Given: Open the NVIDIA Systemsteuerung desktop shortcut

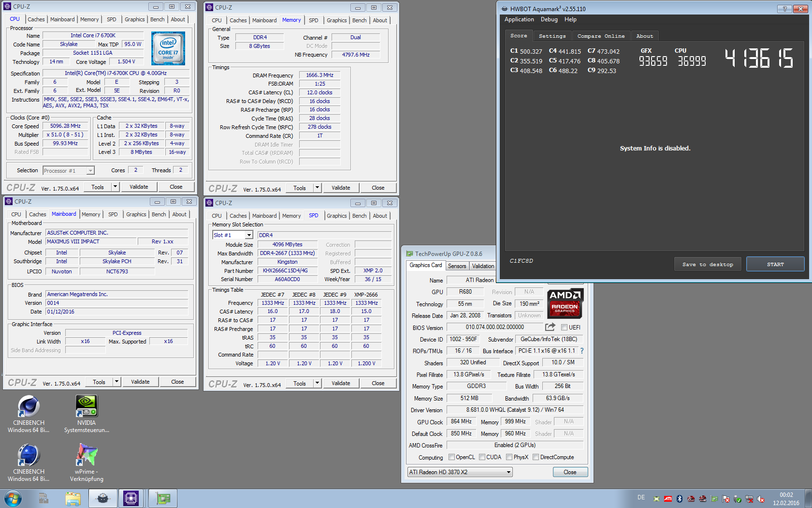Looking at the screenshot, I should pos(87,414).
